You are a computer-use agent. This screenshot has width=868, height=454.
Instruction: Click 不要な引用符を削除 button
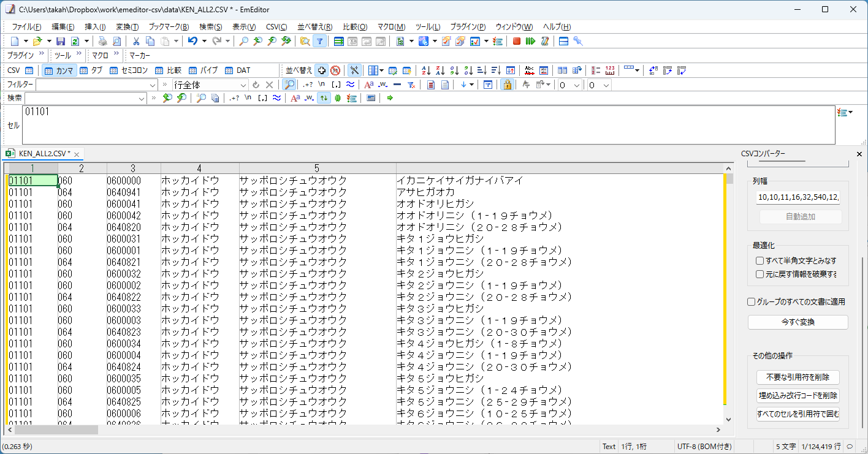point(798,377)
